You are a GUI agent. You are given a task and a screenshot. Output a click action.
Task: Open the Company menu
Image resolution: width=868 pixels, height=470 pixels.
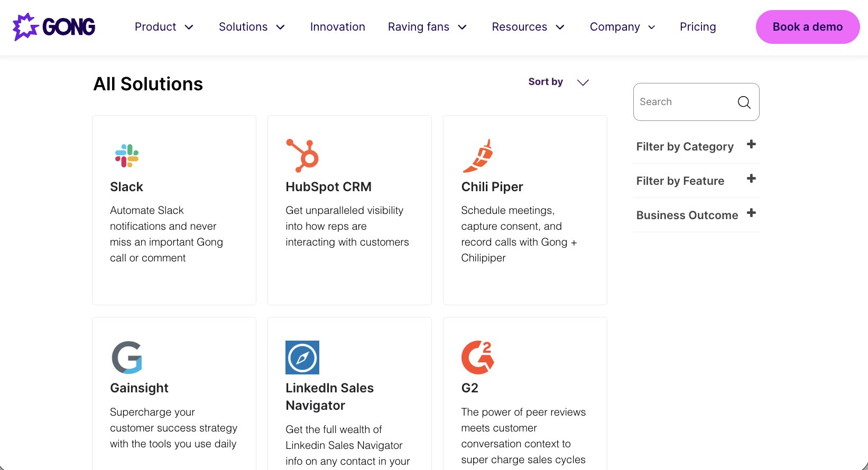(623, 27)
